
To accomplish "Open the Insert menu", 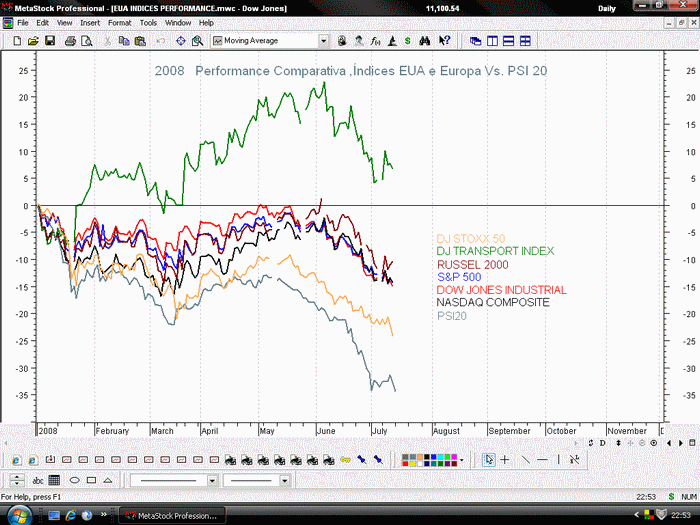I will point(90,23).
